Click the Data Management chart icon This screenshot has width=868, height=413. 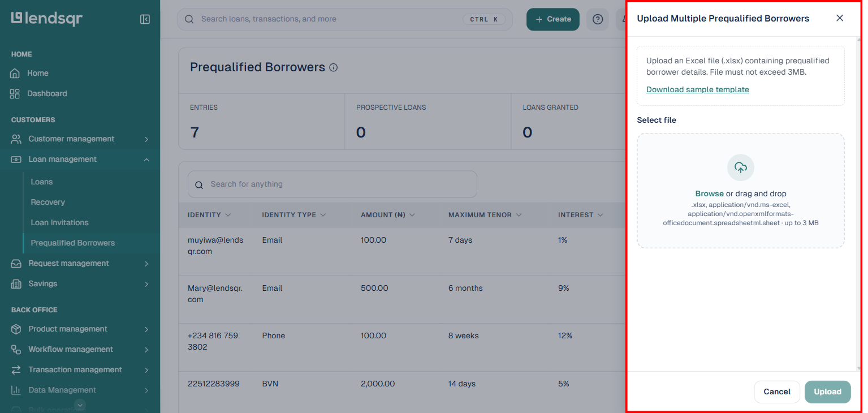pos(16,390)
